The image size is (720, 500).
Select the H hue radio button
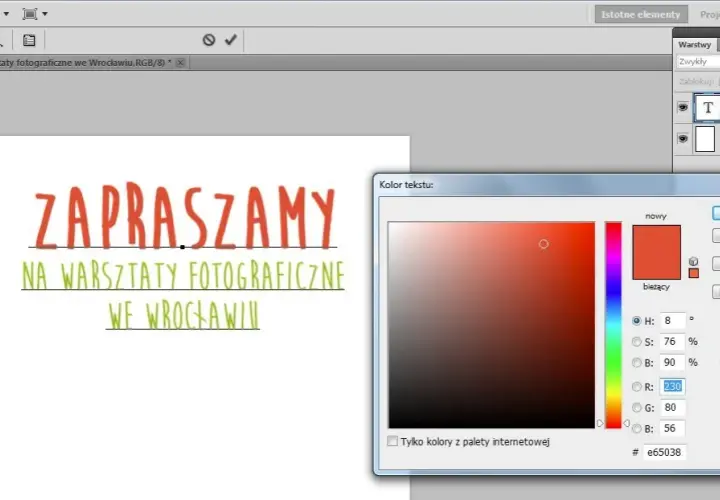636,321
